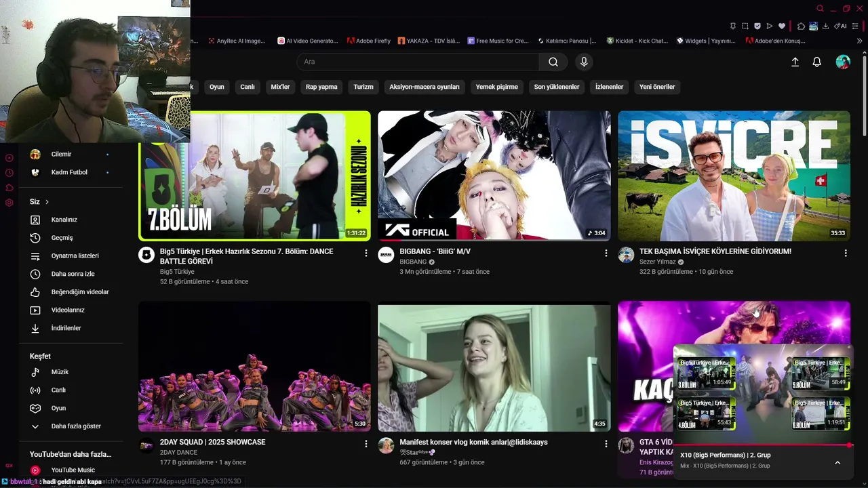Open options menu for 2DAY SQUAD video
Image resolution: width=868 pixels, height=488 pixels.
coord(366,443)
